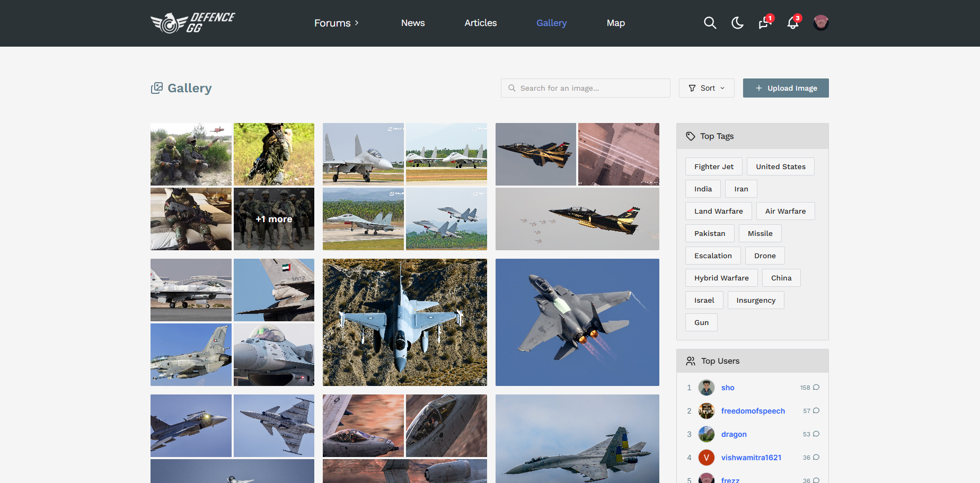The image size is (980, 483).
Task: Open freedomofspeech user profile link
Action: pyautogui.click(x=753, y=411)
